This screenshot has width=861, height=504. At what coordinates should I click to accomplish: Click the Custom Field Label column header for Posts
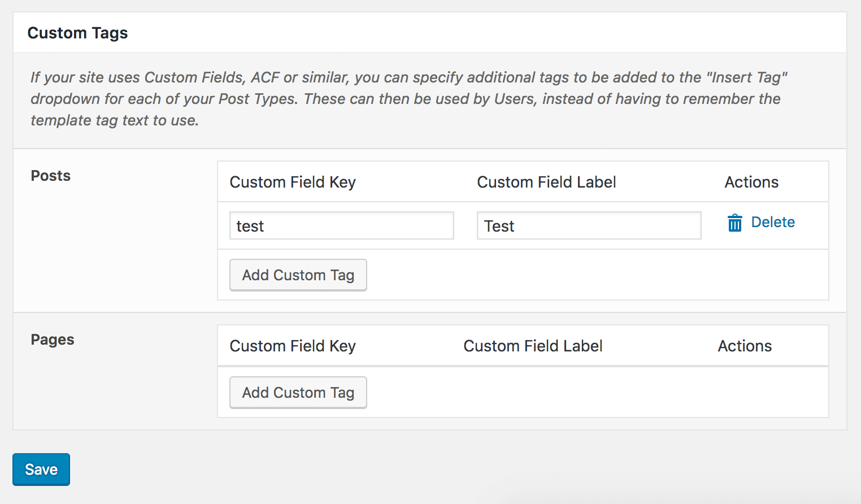pos(546,182)
